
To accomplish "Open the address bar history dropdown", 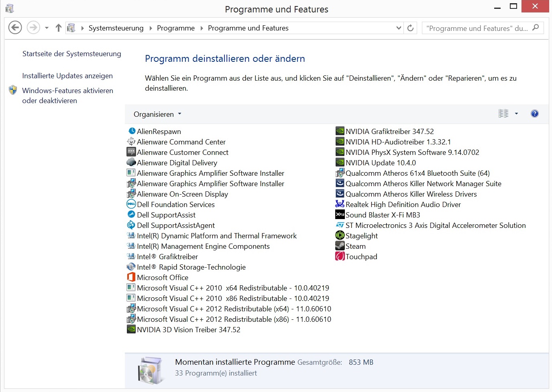I will 399,28.
